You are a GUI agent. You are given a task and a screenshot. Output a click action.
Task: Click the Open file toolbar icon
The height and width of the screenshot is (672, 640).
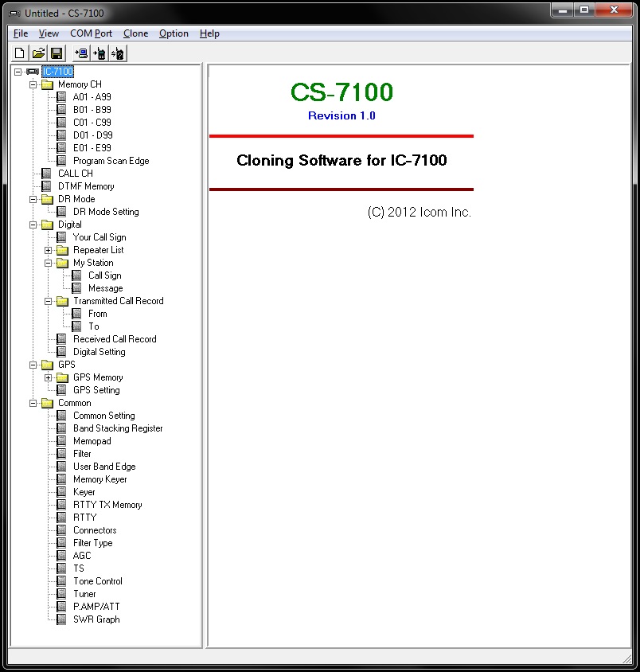38,53
